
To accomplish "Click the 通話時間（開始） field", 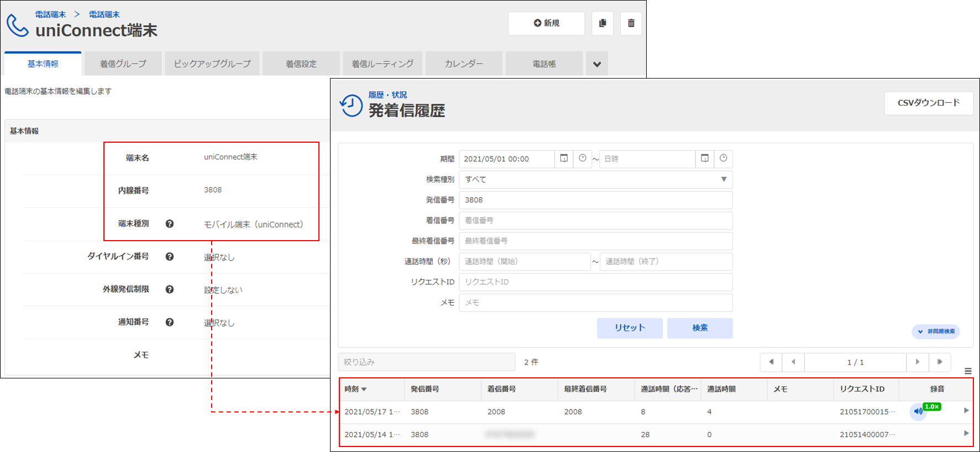I will [x=525, y=261].
